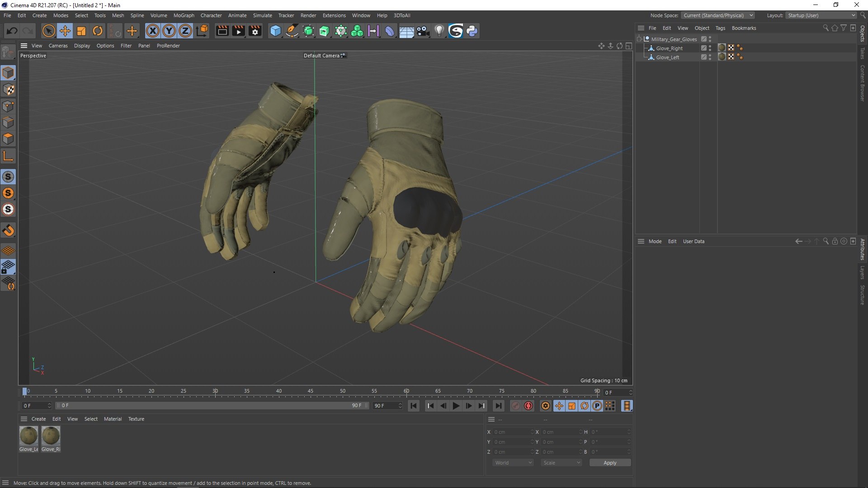Viewport: 868px width, 488px height.
Task: Click Glove_Right texture tag
Action: click(722, 48)
